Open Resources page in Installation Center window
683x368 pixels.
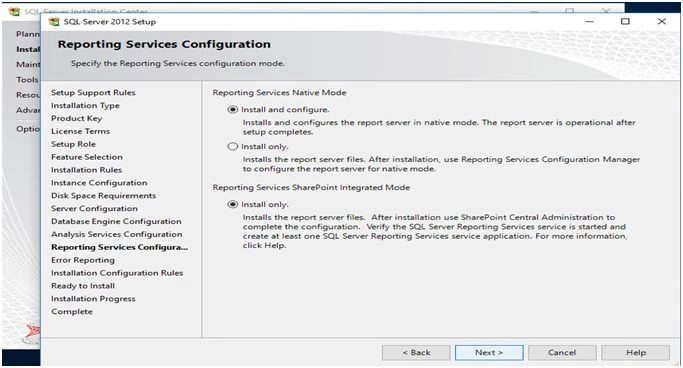(28, 95)
